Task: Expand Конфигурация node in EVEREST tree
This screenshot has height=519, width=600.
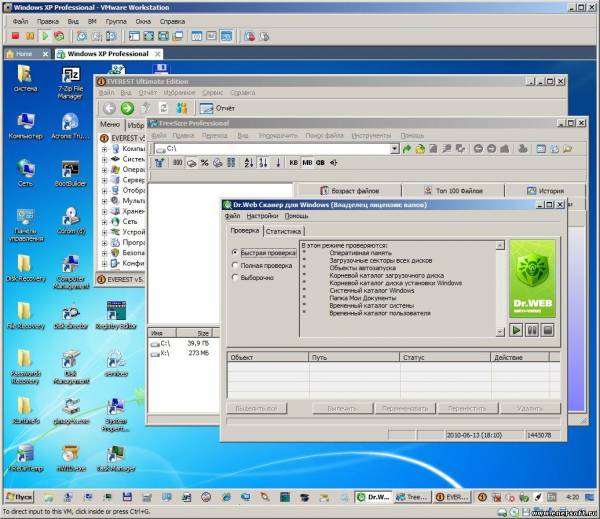Action: pos(104,263)
